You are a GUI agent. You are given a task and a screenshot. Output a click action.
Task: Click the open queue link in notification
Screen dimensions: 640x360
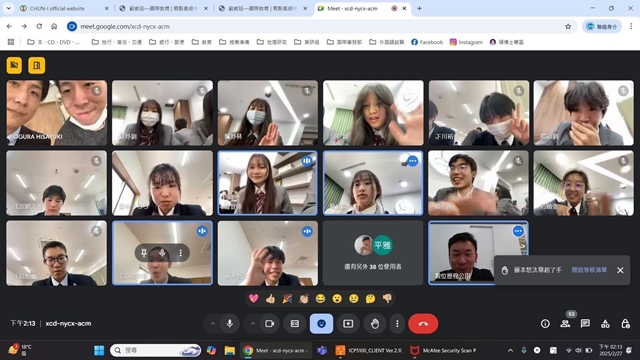[x=589, y=270]
